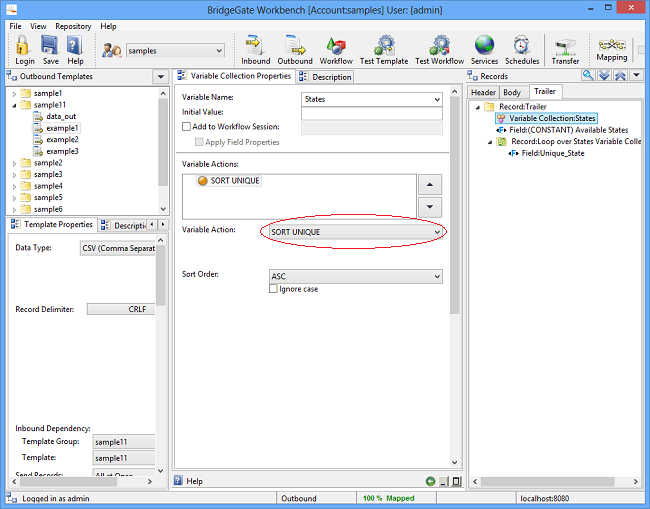Click the Transfer toolbar icon
This screenshot has height=509, width=650.
tap(565, 45)
